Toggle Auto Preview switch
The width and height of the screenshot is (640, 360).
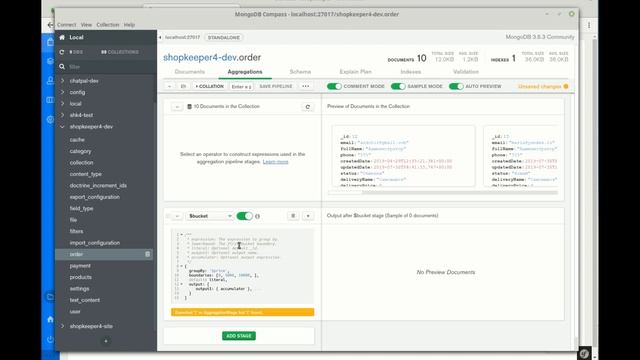pos(456,87)
